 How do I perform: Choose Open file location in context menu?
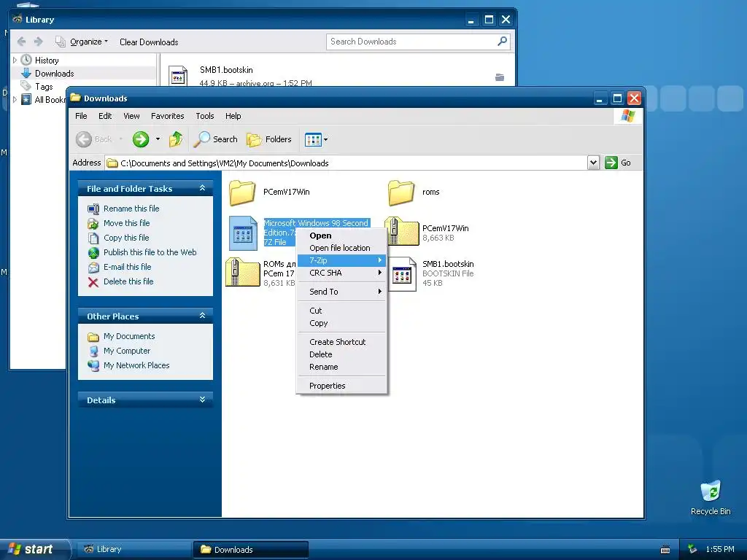click(341, 248)
